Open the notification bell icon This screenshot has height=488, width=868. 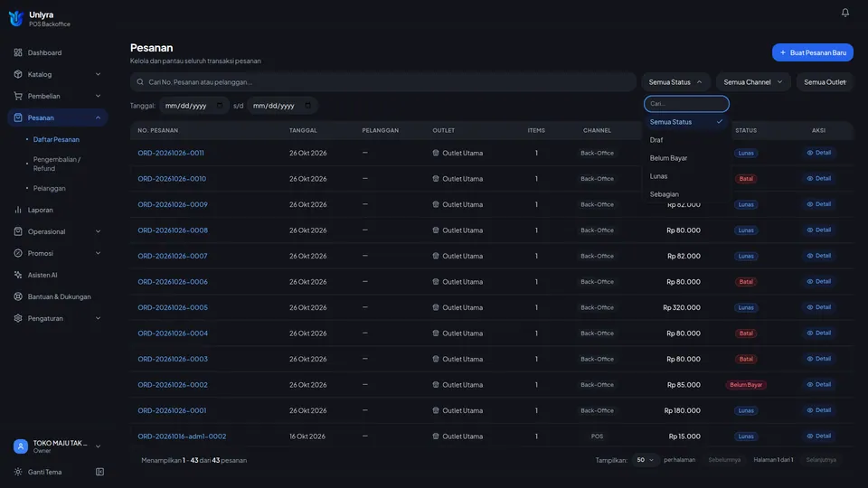[844, 12]
